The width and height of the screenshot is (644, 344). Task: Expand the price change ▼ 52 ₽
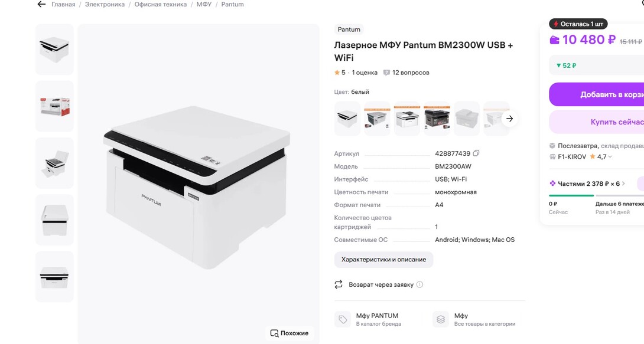coord(566,65)
